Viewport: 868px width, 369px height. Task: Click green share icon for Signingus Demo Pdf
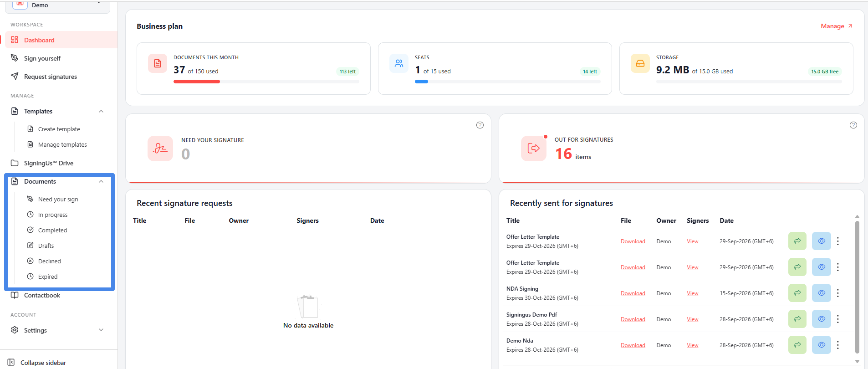click(797, 319)
